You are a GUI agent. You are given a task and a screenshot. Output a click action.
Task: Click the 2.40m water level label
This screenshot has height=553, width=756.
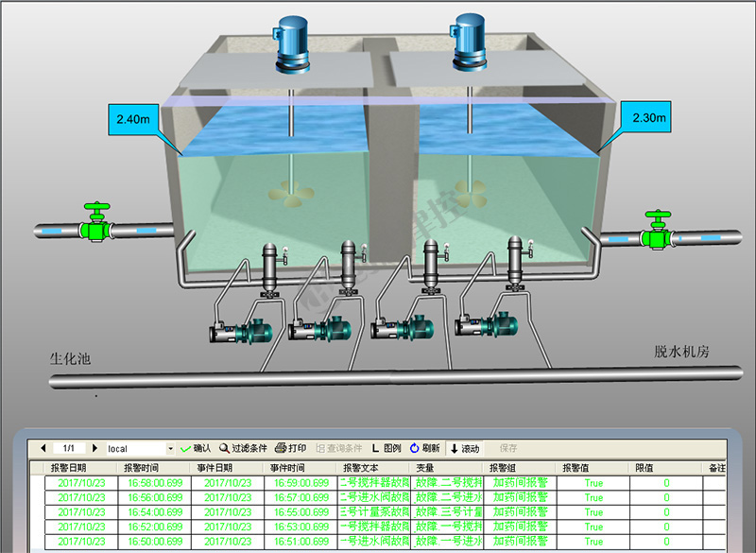[134, 119]
